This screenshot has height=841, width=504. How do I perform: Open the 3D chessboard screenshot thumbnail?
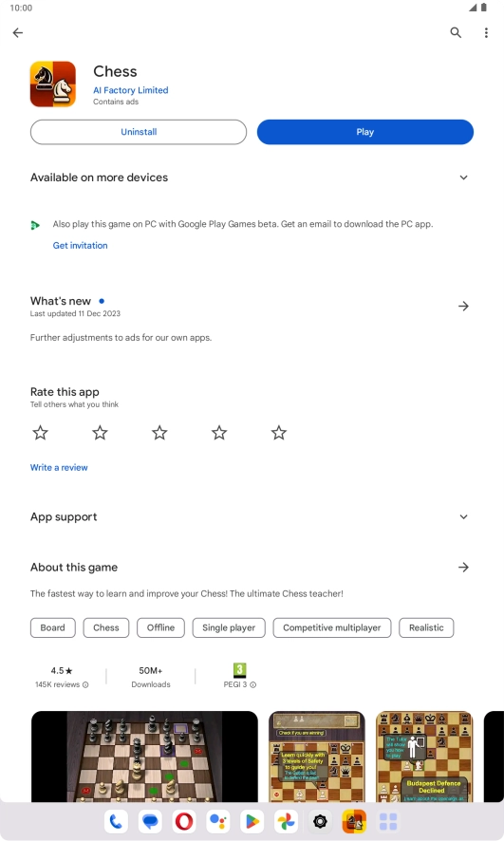click(x=144, y=757)
